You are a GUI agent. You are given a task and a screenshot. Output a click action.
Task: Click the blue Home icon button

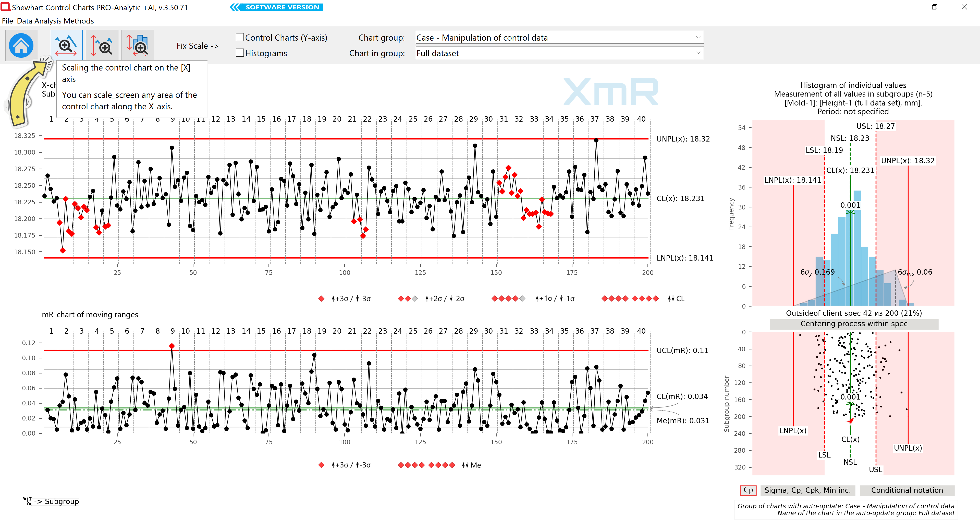tap(21, 45)
